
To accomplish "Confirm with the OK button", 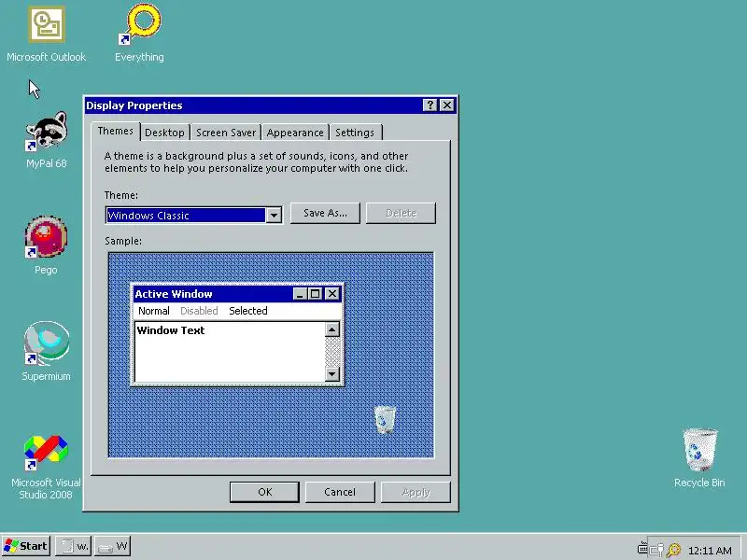I will (x=264, y=492).
